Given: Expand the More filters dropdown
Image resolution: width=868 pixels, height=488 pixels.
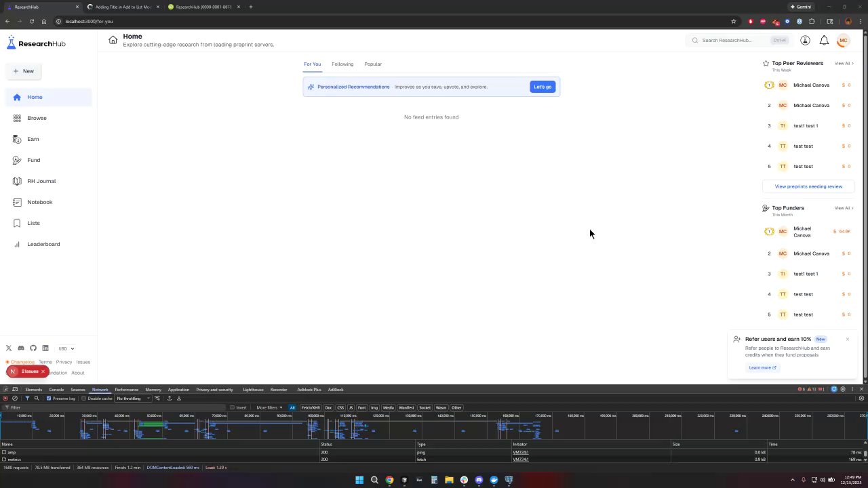Looking at the screenshot, I should 269,408.
